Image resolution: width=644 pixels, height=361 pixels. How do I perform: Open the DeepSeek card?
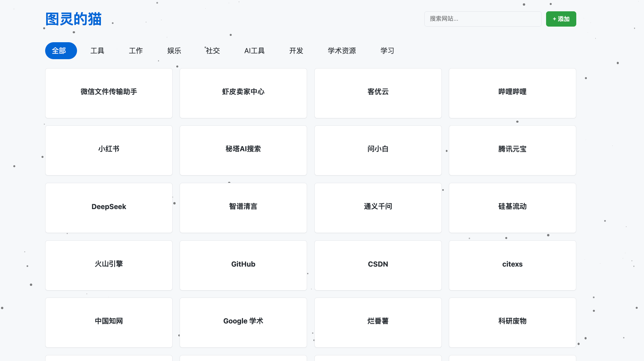tap(109, 208)
